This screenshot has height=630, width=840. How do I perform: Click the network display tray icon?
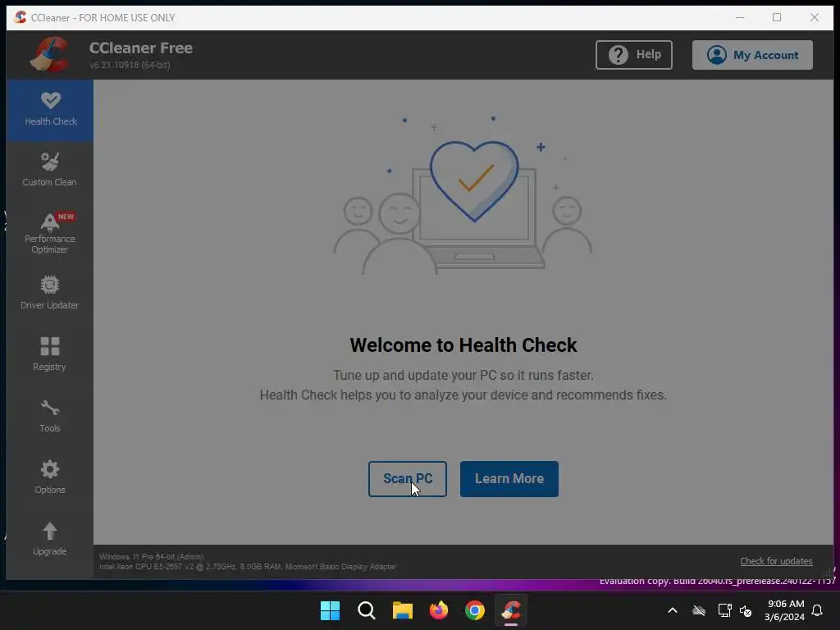(x=724, y=610)
